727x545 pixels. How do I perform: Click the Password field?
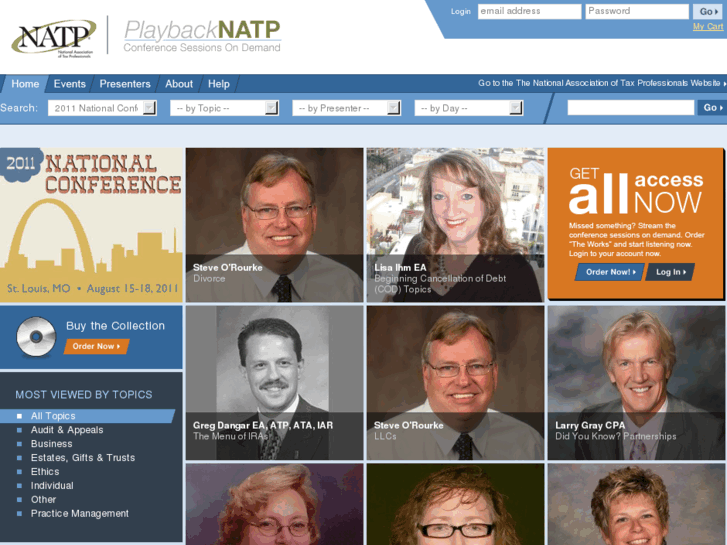(637, 11)
